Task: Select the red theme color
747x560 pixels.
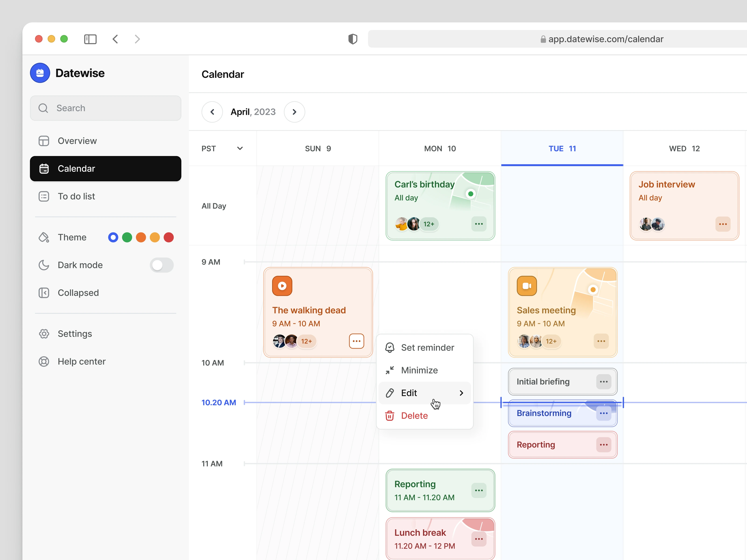Action: 169,237
